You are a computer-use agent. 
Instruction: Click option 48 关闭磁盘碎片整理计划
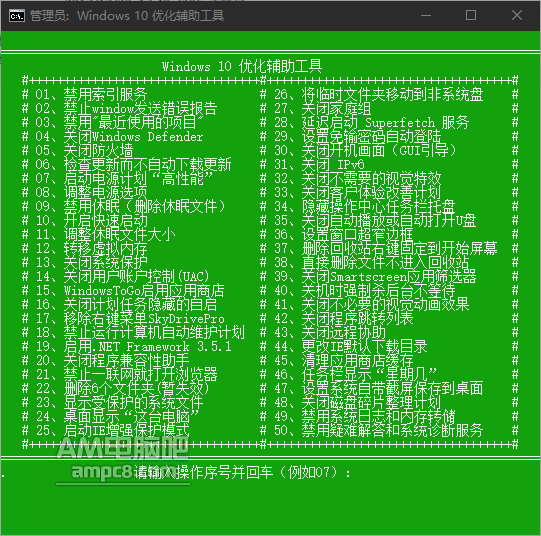click(357, 403)
